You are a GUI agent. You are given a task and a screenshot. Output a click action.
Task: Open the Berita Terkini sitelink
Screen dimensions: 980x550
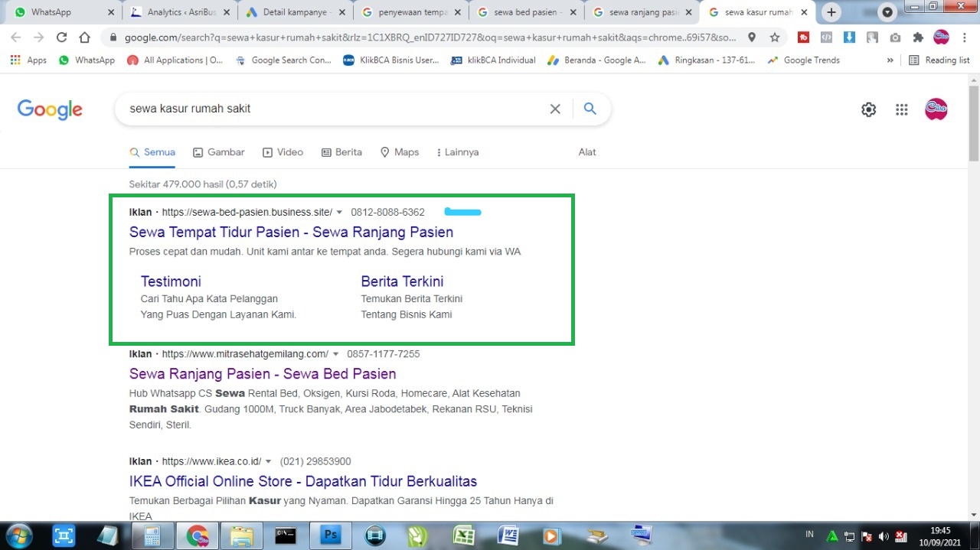tap(402, 282)
